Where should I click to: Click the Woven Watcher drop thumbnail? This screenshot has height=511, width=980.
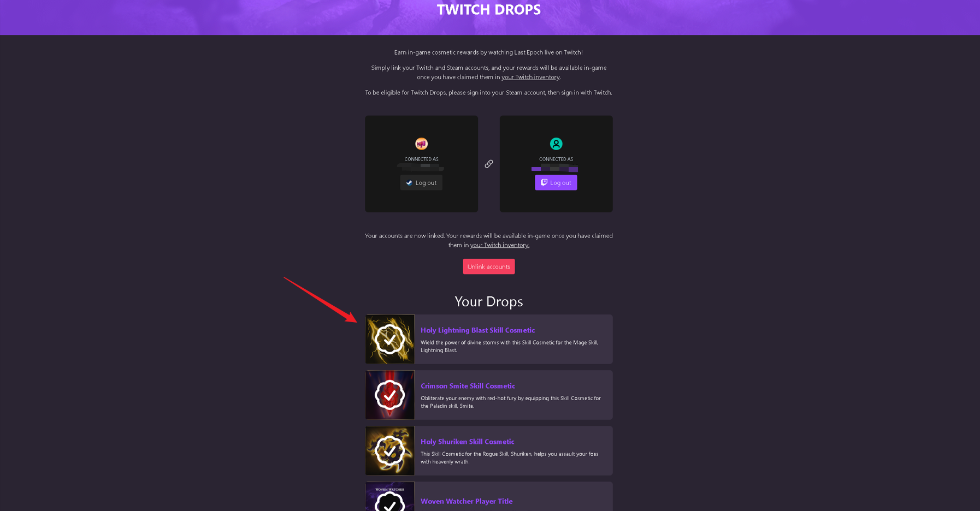(389, 497)
